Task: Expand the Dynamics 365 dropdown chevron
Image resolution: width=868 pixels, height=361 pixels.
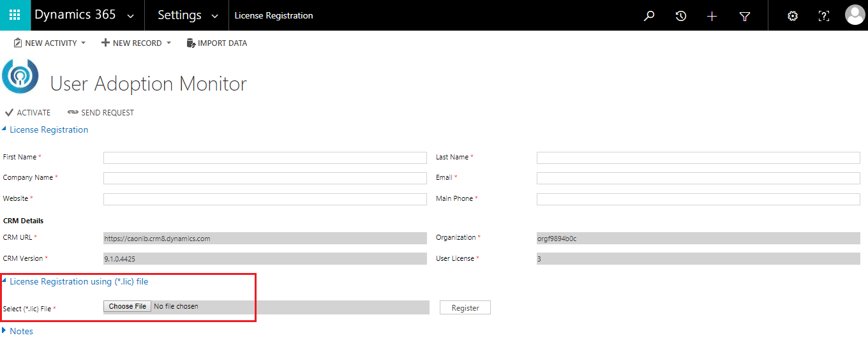Action: tap(131, 16)
